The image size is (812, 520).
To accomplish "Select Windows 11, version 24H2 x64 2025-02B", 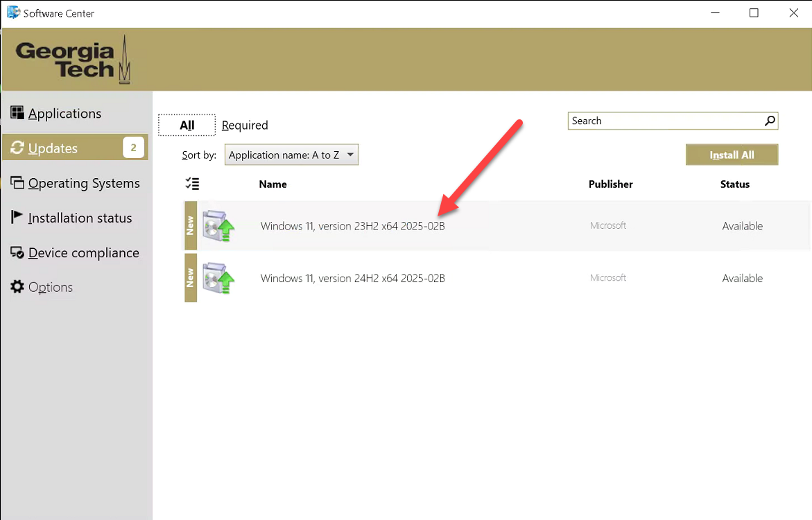I will pyautogui.click(x=352, y=278).
